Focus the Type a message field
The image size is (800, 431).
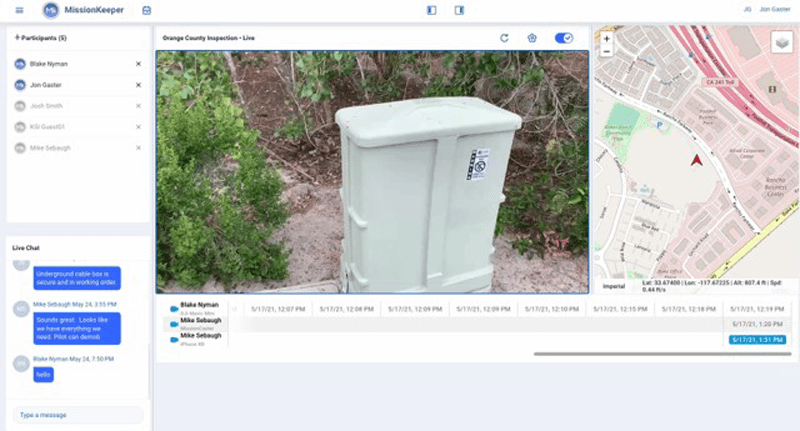click(x=78, y=415)
